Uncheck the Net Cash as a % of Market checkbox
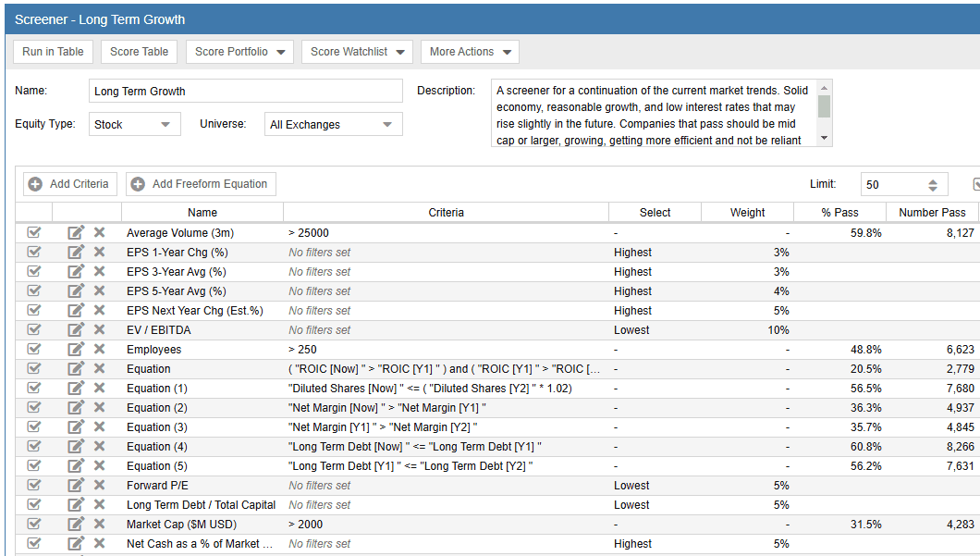This screenshot has height=556, width=980. 34,543
